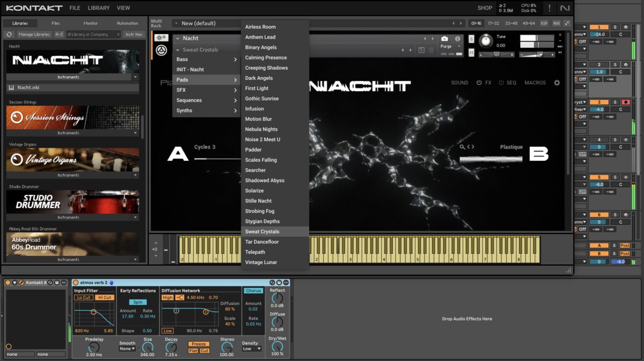Open the Density Low dropdown
This screenshot has width=644, height=361.
pos(251,349)
